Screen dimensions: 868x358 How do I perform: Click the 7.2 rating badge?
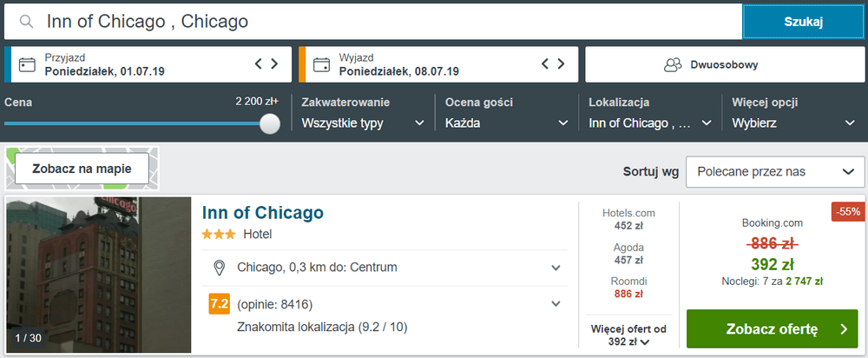coord(220,304)
